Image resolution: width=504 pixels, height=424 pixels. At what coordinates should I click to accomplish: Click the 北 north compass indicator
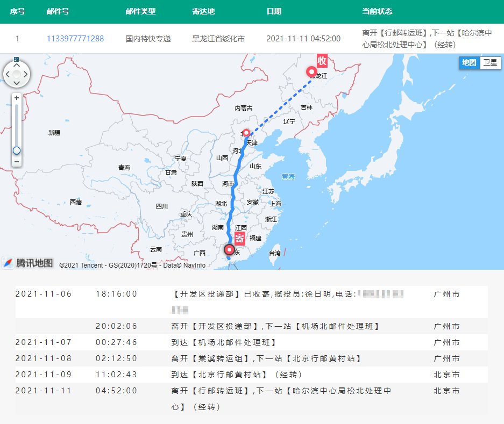tap(16, 58)
